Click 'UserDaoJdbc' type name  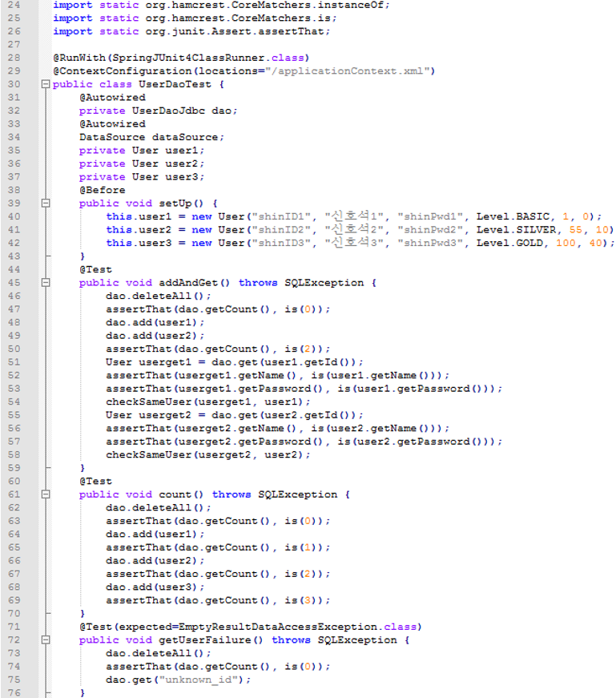pos(169,111)
